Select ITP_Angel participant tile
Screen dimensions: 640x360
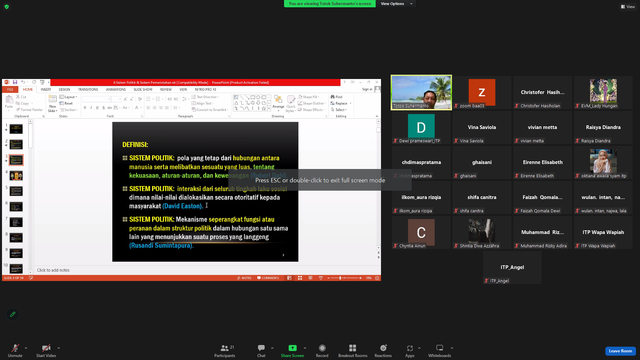click(512, 267)
